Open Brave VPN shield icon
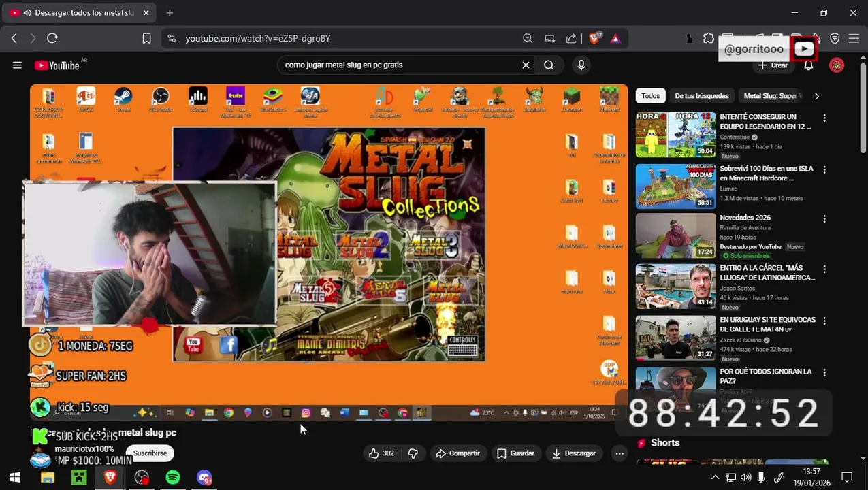Image resolution: width=868 pixels, height=490 pixels. pyautogui.click(x=835, y=39)
